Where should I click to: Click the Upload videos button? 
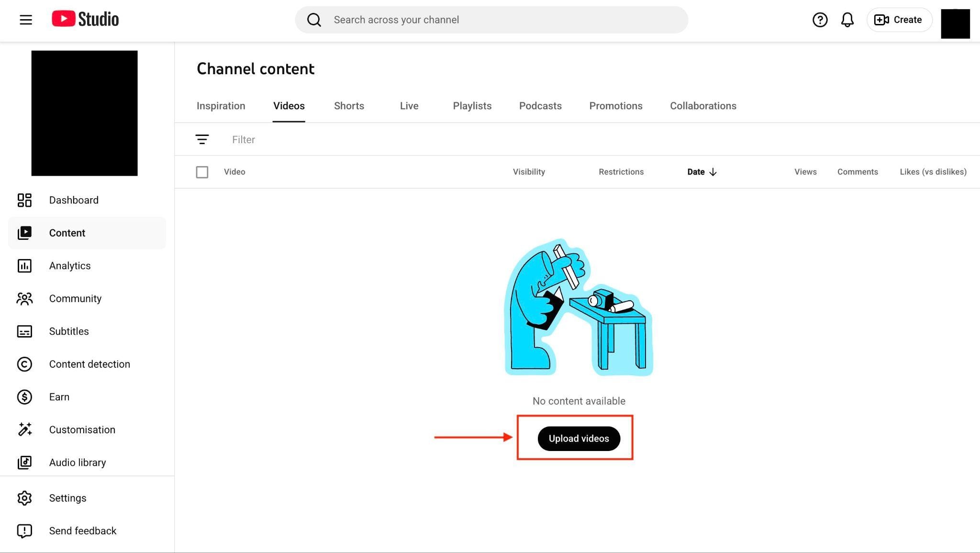[579, 438]
